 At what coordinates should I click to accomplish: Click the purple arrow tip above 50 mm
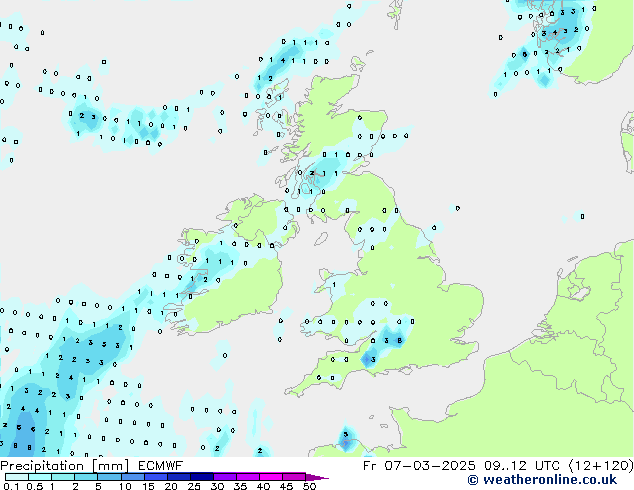(x=317, y=477)
